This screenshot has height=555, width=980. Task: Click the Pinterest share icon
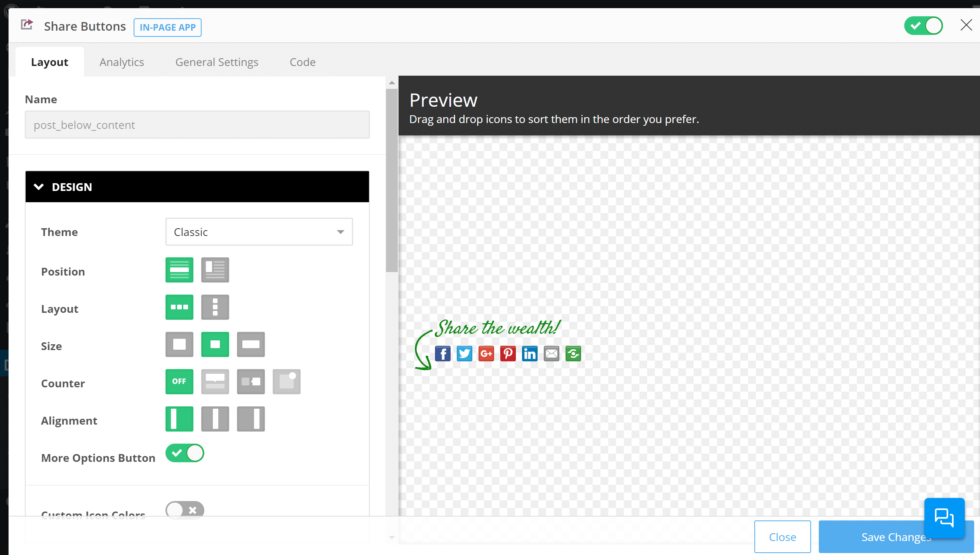[508, 353]
